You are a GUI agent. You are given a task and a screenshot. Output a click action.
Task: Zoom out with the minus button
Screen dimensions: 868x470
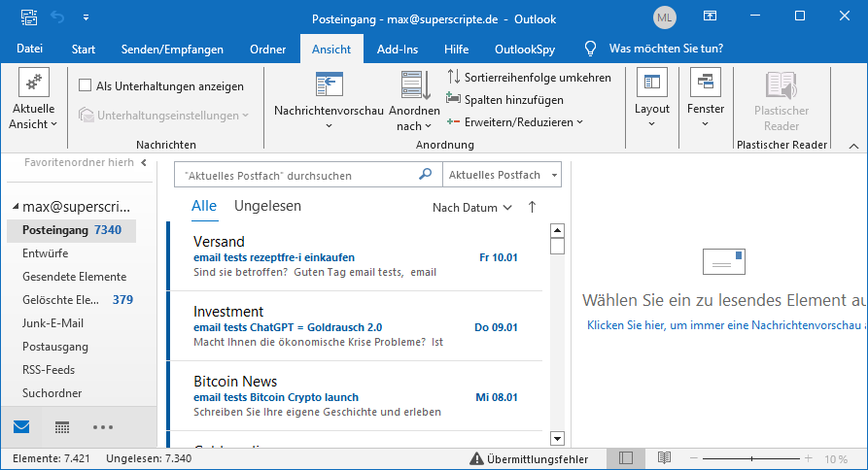pyautogui.click(x=693, y=458)
